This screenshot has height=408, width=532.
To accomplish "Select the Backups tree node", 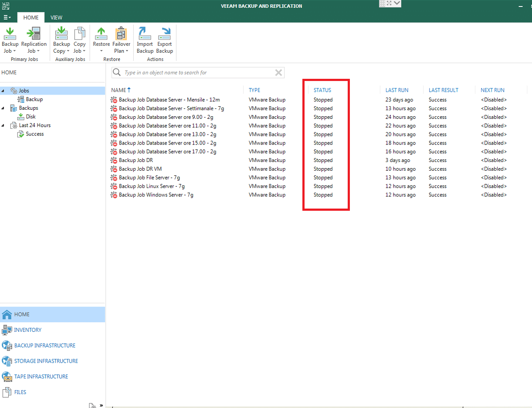I will pyautogui.click(x=28, y=108).
